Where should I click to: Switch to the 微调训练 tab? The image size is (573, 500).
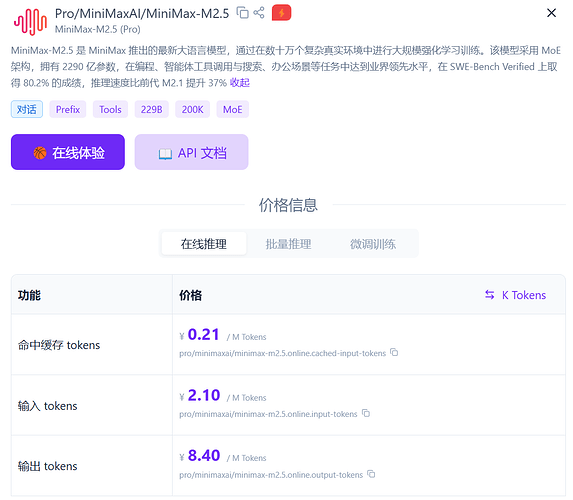[x=373, y=244]
